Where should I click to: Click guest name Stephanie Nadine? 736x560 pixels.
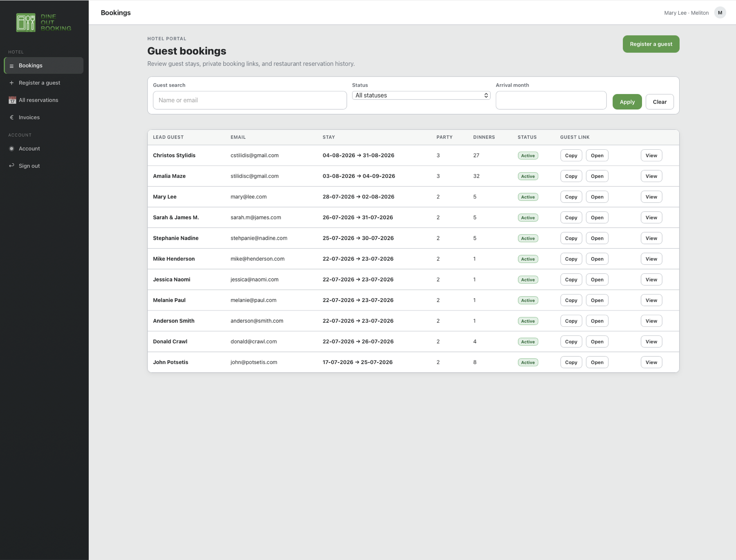point(175,238)
